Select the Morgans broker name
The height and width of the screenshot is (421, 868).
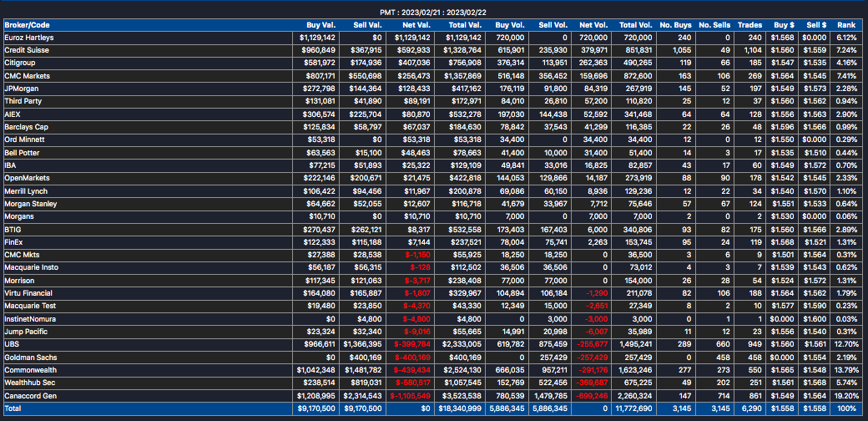[x=18, y=216]
